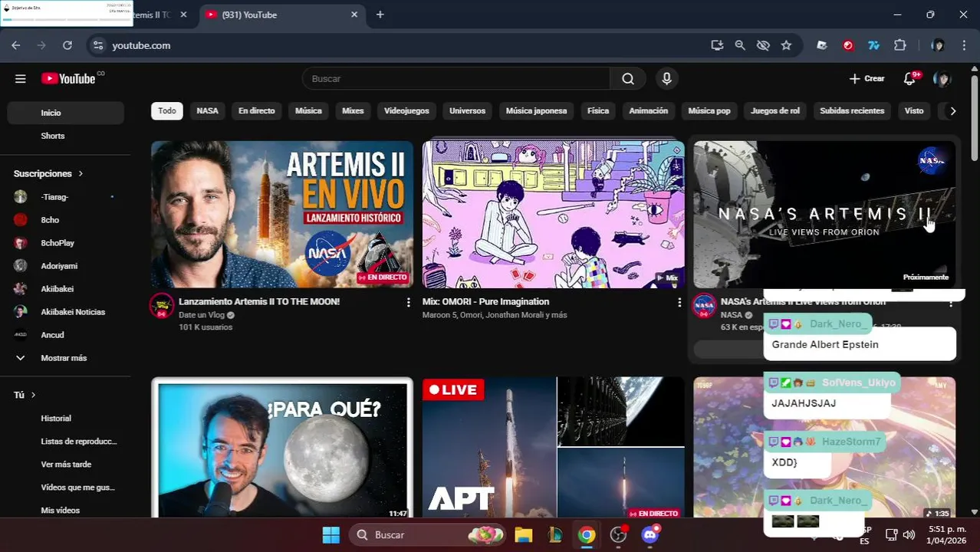Expand the Tú section chevron
The image size is (980, 552).
point(33,395)
